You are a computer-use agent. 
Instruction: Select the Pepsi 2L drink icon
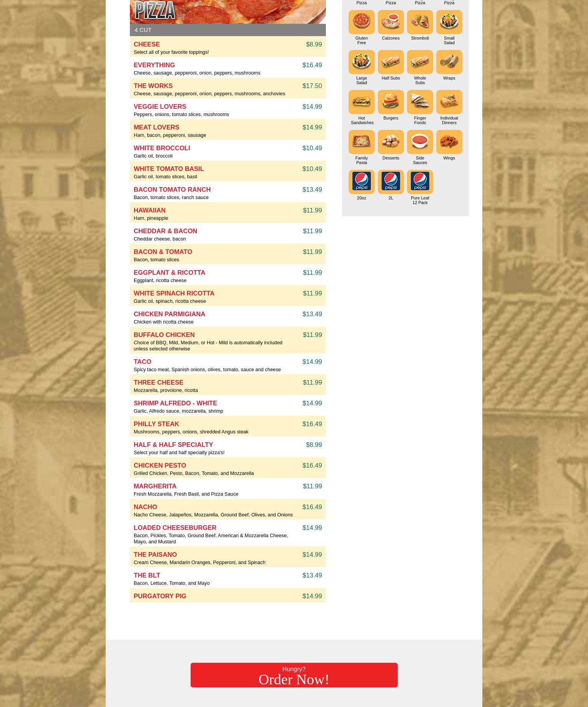coord(390,182)
